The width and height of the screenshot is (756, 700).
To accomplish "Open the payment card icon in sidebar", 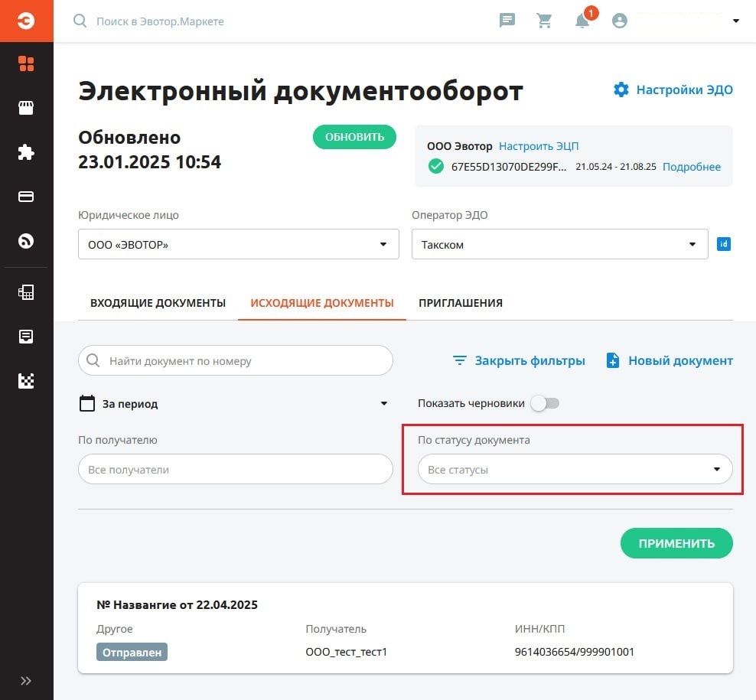I will pyautogui.click(x=26, y=197).
